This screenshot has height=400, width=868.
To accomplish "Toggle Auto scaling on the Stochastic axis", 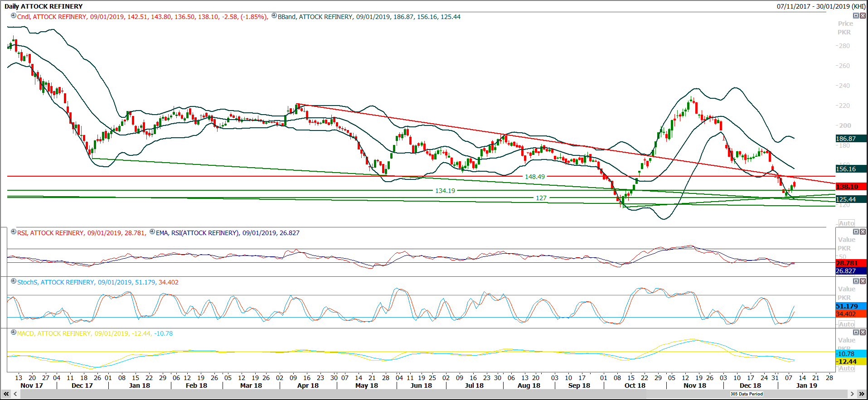I will tap(846, 324).
